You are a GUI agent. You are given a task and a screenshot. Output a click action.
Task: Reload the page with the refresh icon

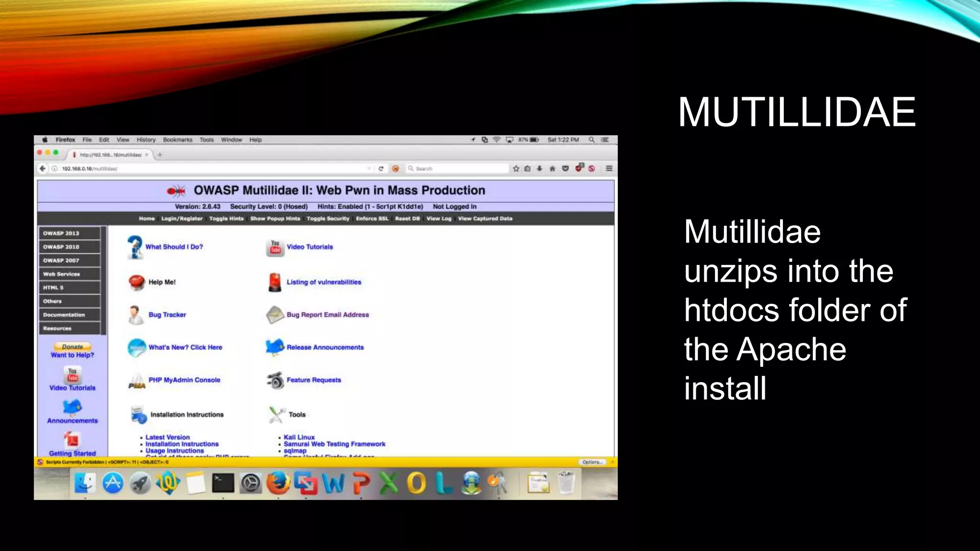click(x=381, y=168)
